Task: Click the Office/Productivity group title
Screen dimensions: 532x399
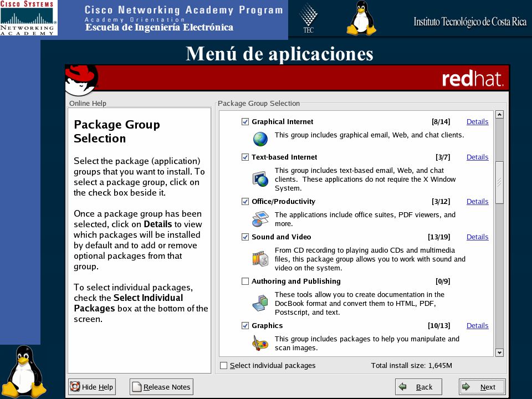Action: point(283,201)
